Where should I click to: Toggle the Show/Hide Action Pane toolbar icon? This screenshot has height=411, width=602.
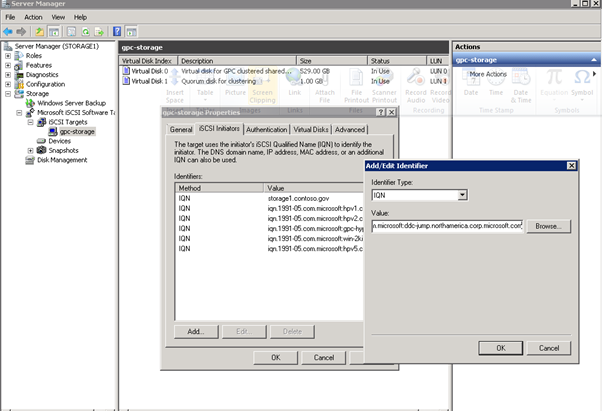tap(131, 31)
